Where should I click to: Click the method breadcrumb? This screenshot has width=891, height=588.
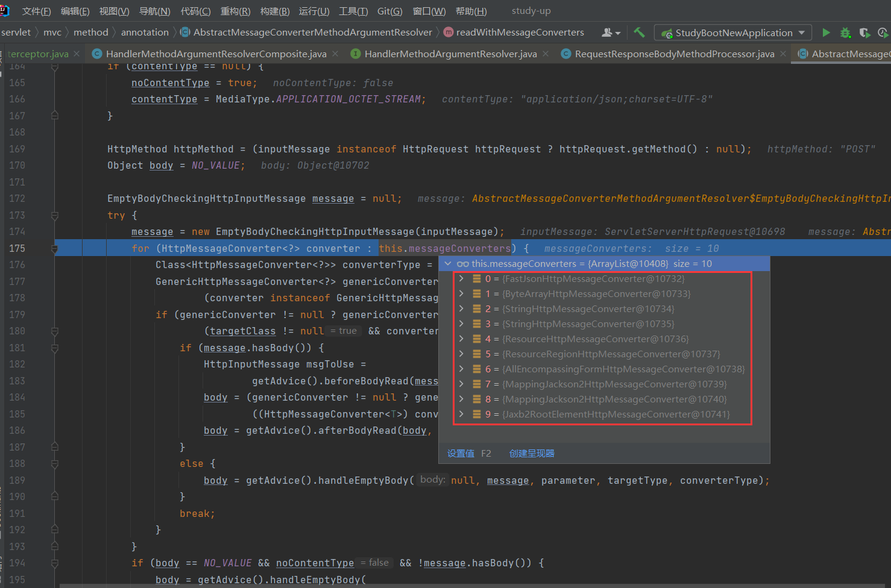[x=91, y=33]
